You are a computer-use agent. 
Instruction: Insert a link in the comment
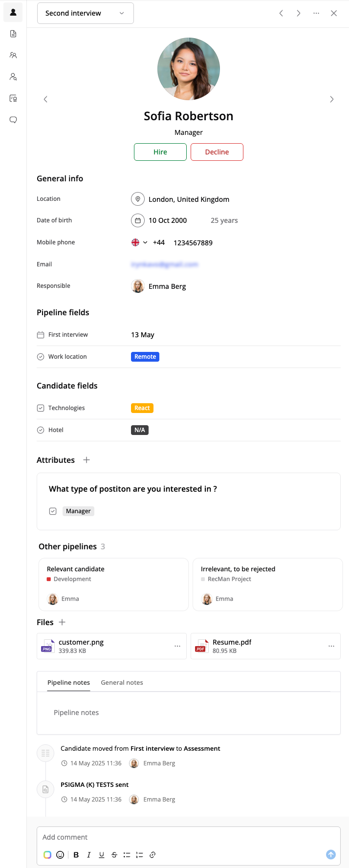click(153, 855)
